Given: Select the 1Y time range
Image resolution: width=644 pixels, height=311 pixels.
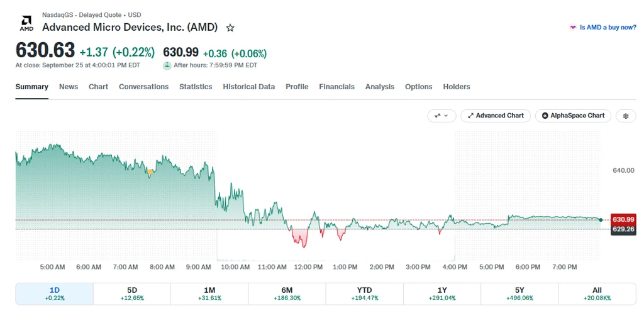Looking at the screenshot, I should 442,294.
